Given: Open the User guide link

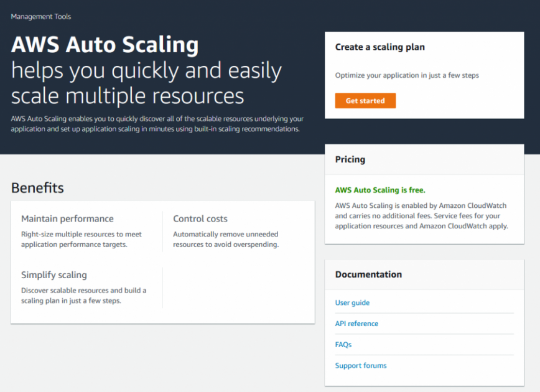Looking at the screenshot, I should click(352, 302).
